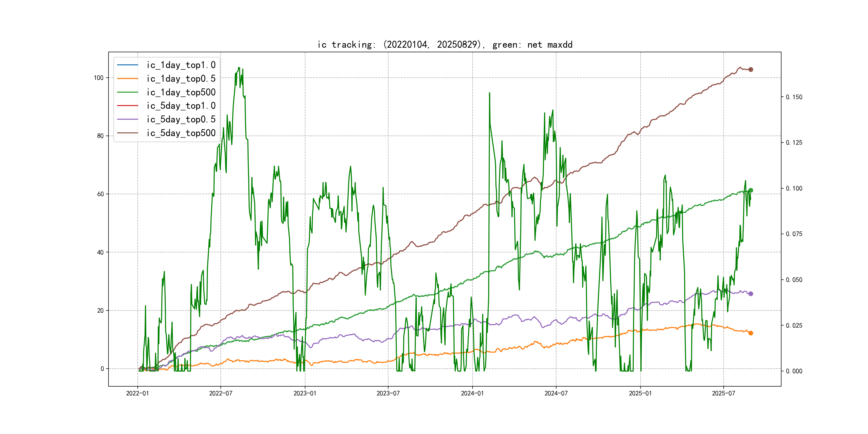Click the purple legend line swatch
The height and width of the screenshot is (434, 868).
click(127, 119)
